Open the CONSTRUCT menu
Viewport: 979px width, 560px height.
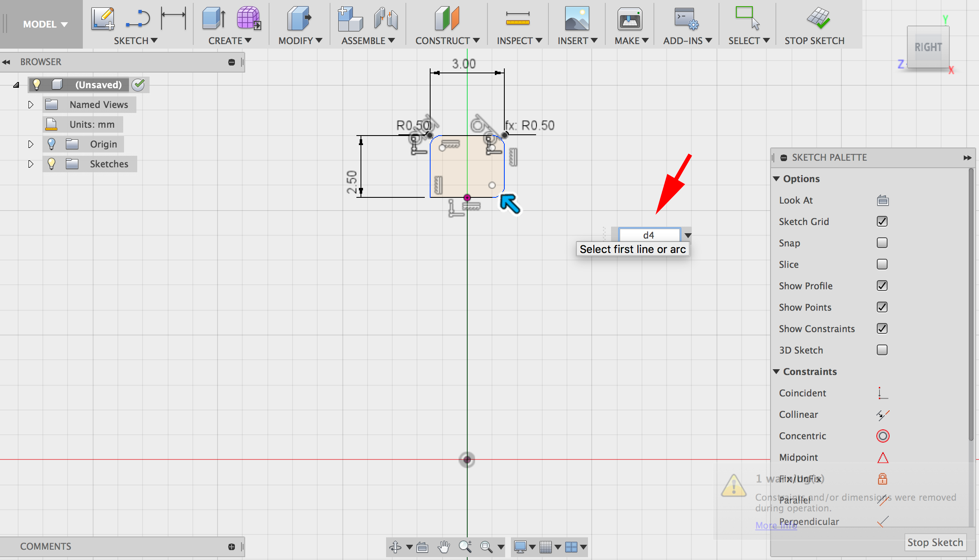point(447,41)
